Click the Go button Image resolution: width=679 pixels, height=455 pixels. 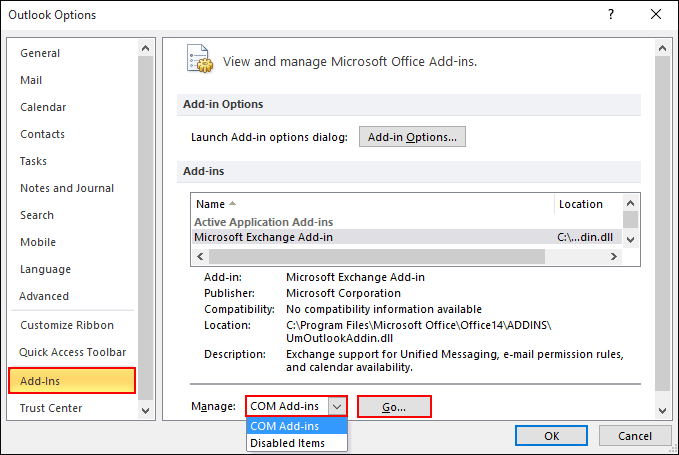point(394,407)
